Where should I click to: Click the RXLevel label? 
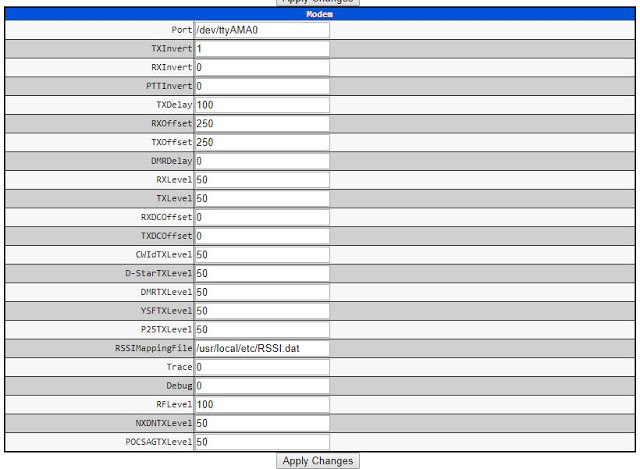pyautogui.click(x=174, y=180)
